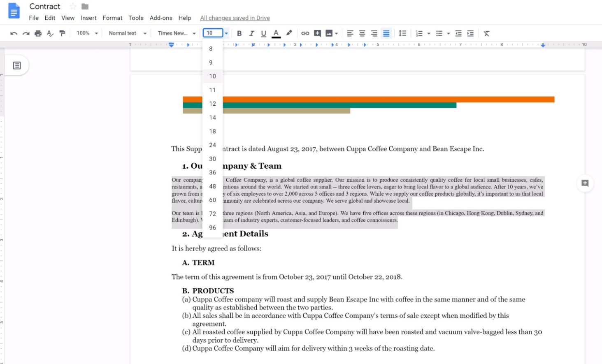Choose font size 18

tap(212, 131)
